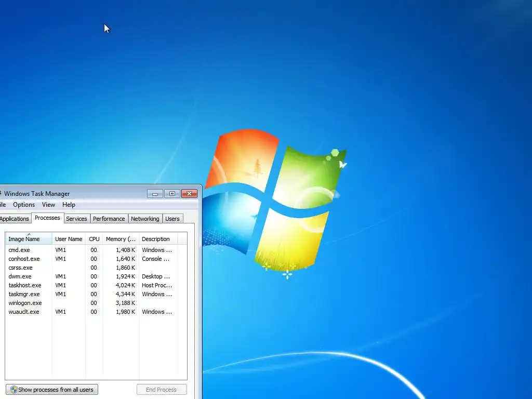
Task: Switch to the Applications tab
Action: tap(15, 219)
